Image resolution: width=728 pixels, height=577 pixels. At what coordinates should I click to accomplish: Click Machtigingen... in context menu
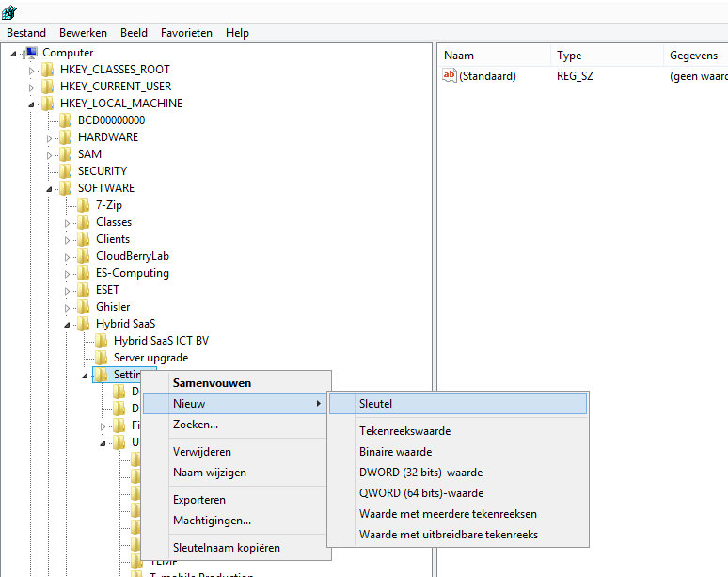[x=212, y=521]
